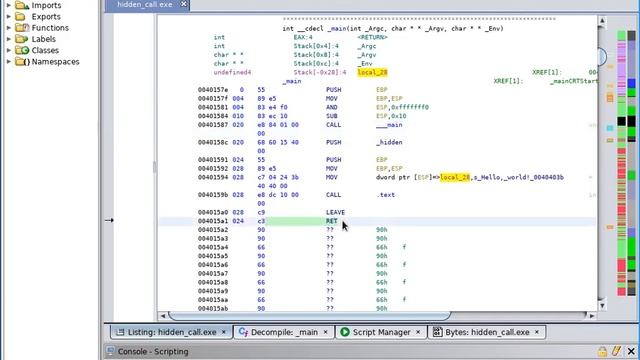The height and width of the screenshot is (360, 640).
Task: Click the _main function signature line
Action: click(393, 29)
